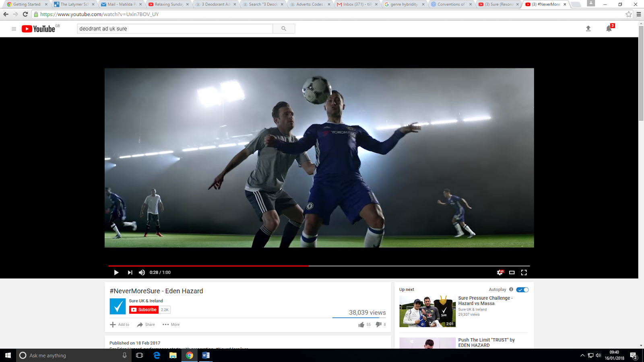Image resolution: width=644 pixels, height=362 pixels.
Task: Click the taskbar volume speaker icon
Action: [599, 356]
